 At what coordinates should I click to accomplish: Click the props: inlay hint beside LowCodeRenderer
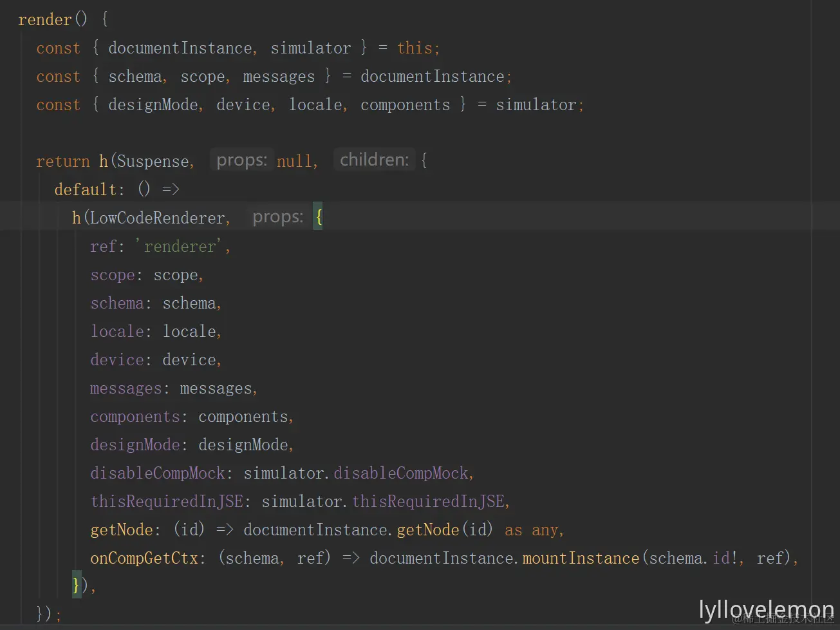(x=277, y=217)
